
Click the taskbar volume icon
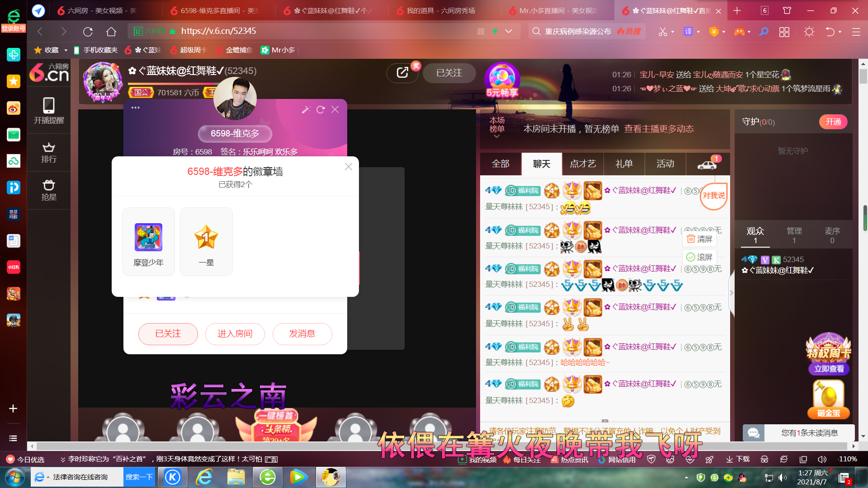783,477
